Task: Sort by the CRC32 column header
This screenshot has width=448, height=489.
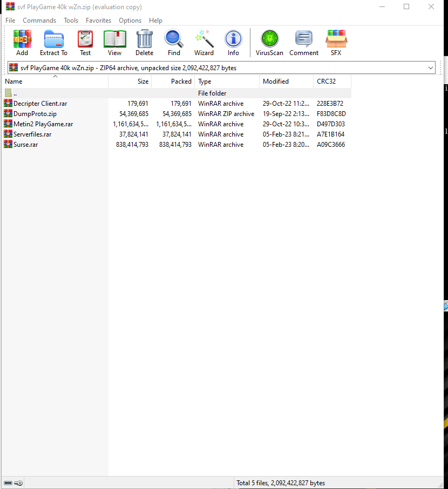Action: click(x=332, y=81)
